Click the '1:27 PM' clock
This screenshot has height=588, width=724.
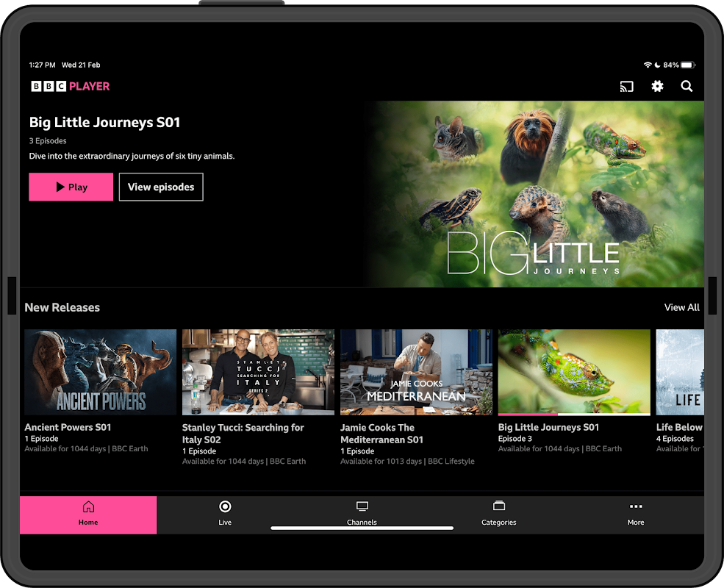42,65
